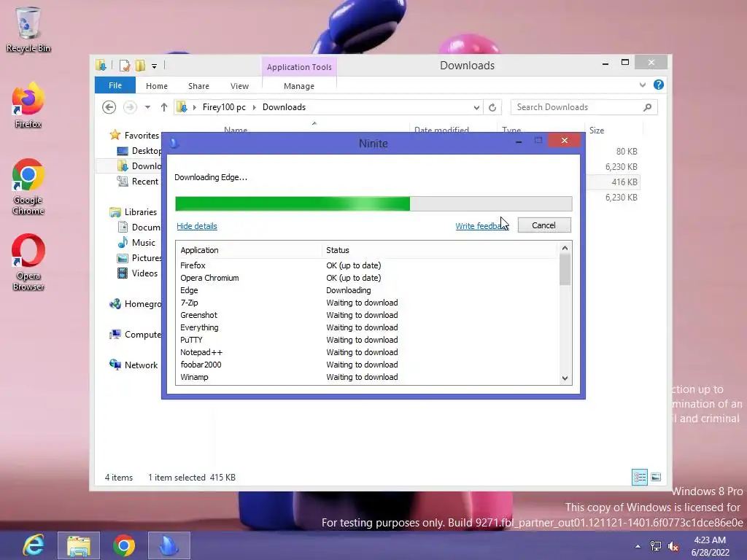The height and width of the screenshot is (560, 747).
Task: Click the Explorer Forward arrow button
Action: point(130,107)
